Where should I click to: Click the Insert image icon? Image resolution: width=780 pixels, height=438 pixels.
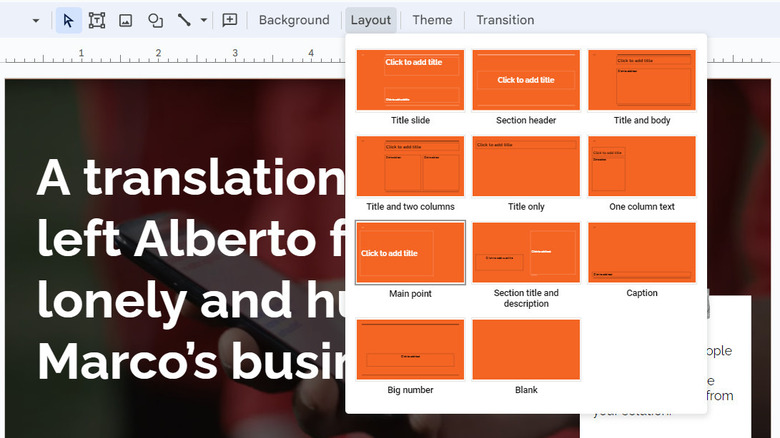125,20
